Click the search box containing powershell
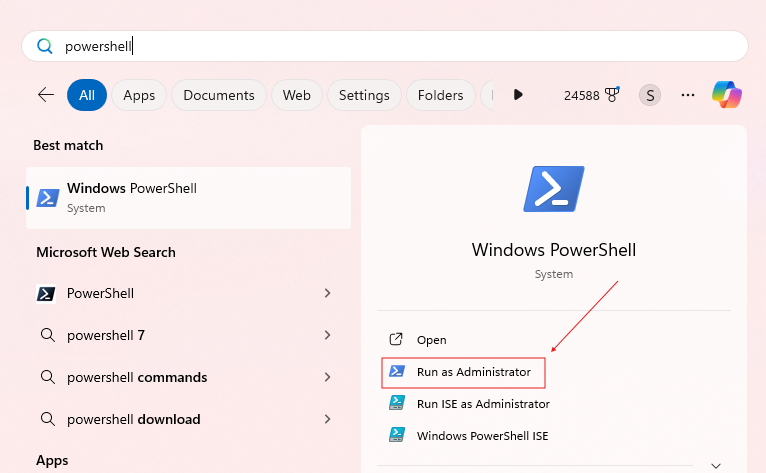 tap(385, 46)
